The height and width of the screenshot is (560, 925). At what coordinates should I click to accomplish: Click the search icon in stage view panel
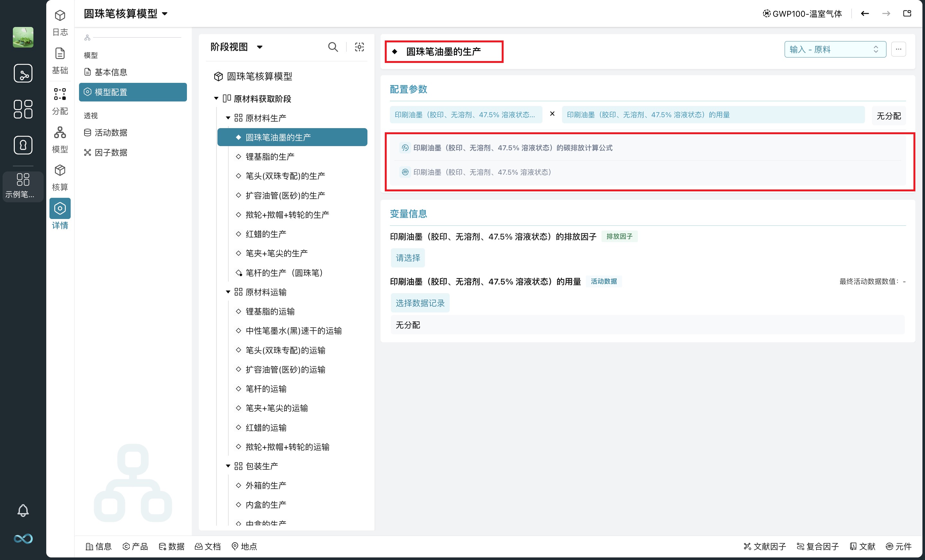333,47
